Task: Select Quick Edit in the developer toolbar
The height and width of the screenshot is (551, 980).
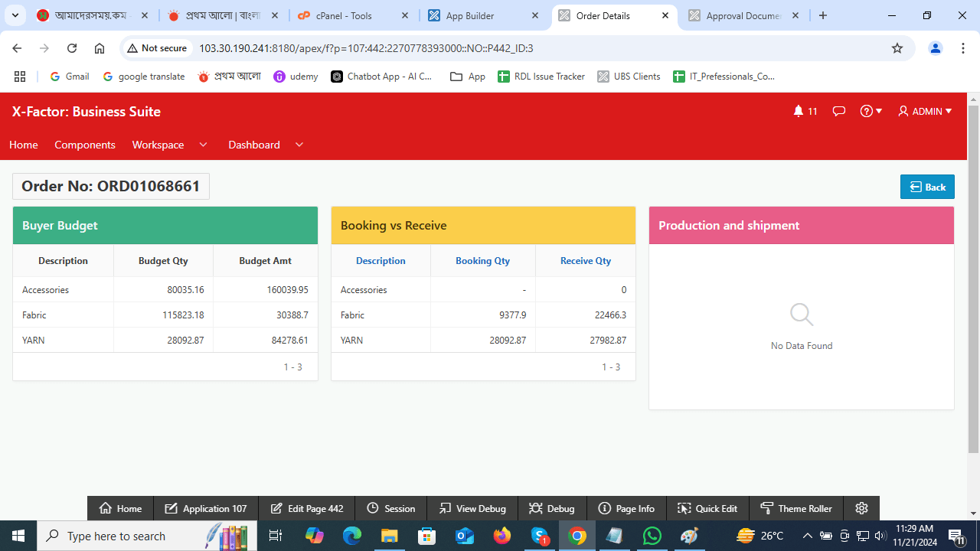Action: pyautogui.click(x=707, y=508)
